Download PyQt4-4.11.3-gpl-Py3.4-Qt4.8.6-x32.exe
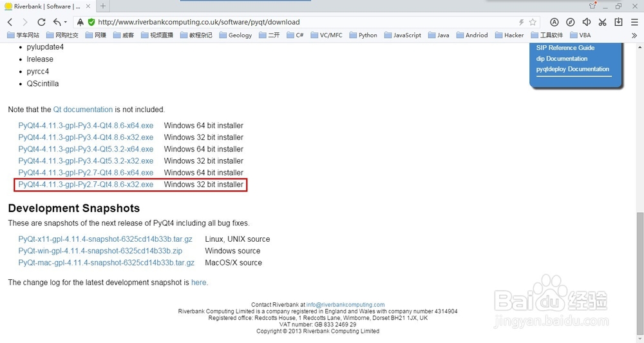 tap(86, 137)
